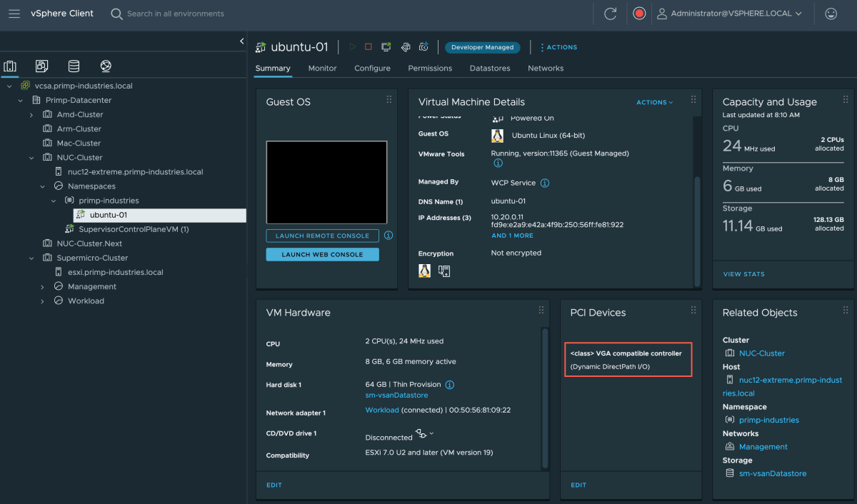
Task: Click the Launch Web Console button
Action: [323, 254]
